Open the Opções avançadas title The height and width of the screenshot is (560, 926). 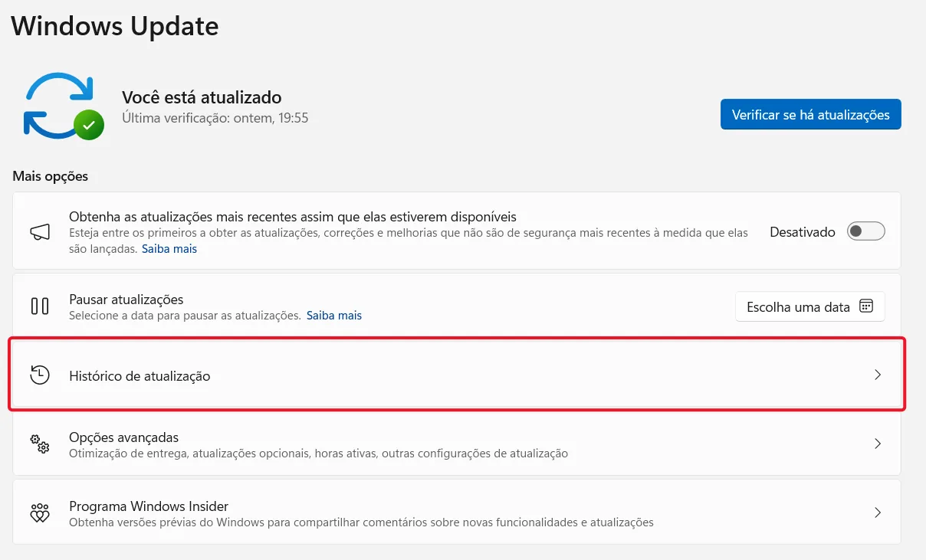click(x=123, y=437)
